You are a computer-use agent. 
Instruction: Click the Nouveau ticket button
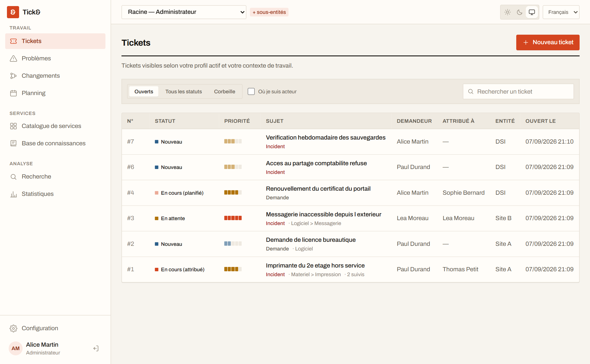(548, 42)
